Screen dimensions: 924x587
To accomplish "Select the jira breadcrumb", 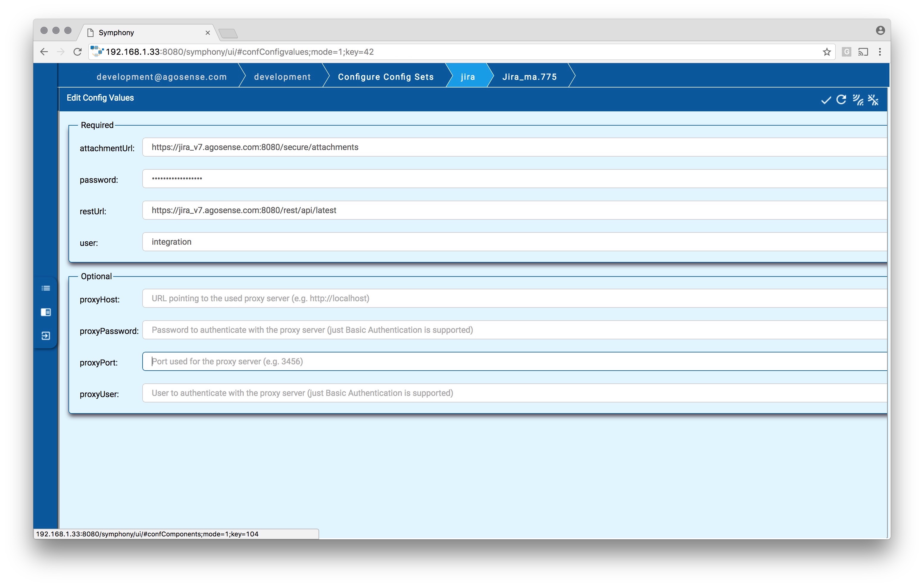I will pos(468,77).
